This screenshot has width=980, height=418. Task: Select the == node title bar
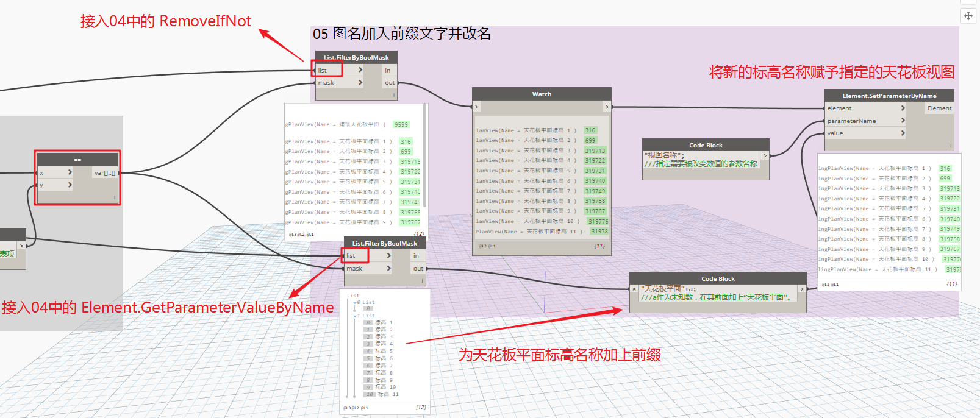point(77,160)
